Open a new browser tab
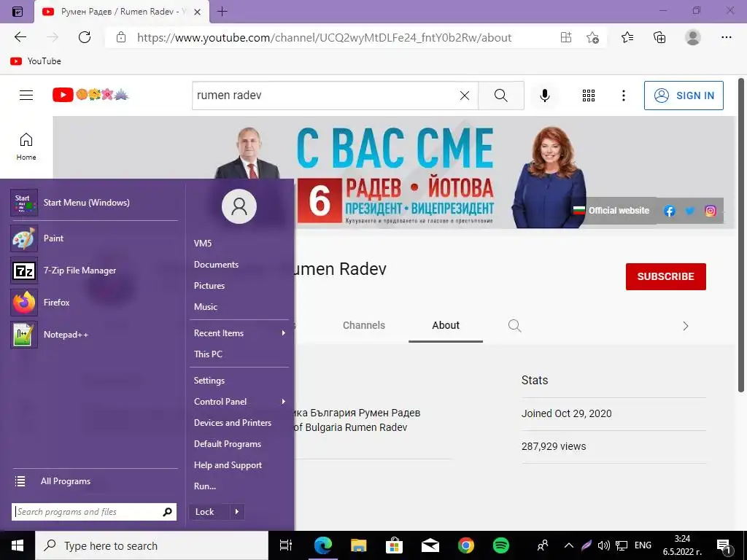 (x=222, y=12)
